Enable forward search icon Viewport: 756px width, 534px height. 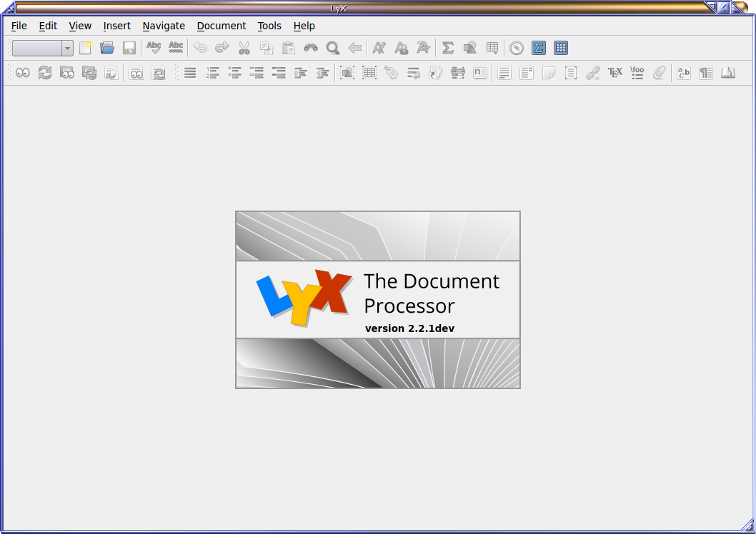pos(111,73)
